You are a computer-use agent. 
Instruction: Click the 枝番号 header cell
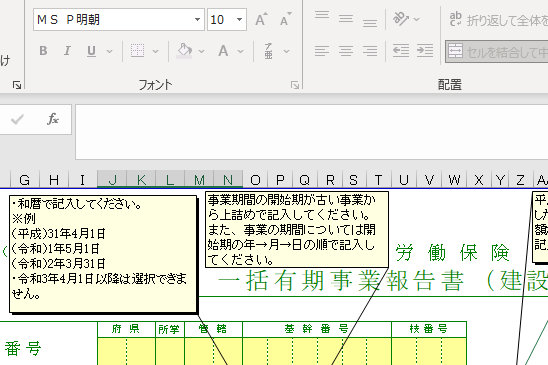[429, 329]
